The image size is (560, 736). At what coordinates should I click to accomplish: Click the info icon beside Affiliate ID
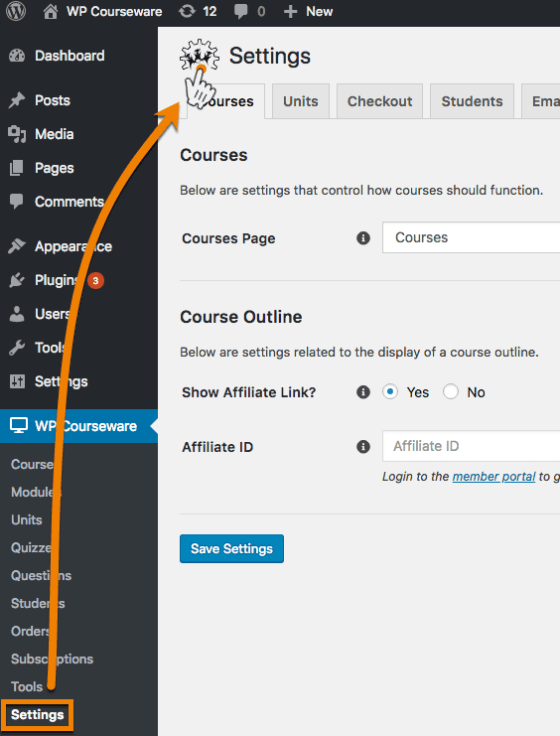click(362, 446)
